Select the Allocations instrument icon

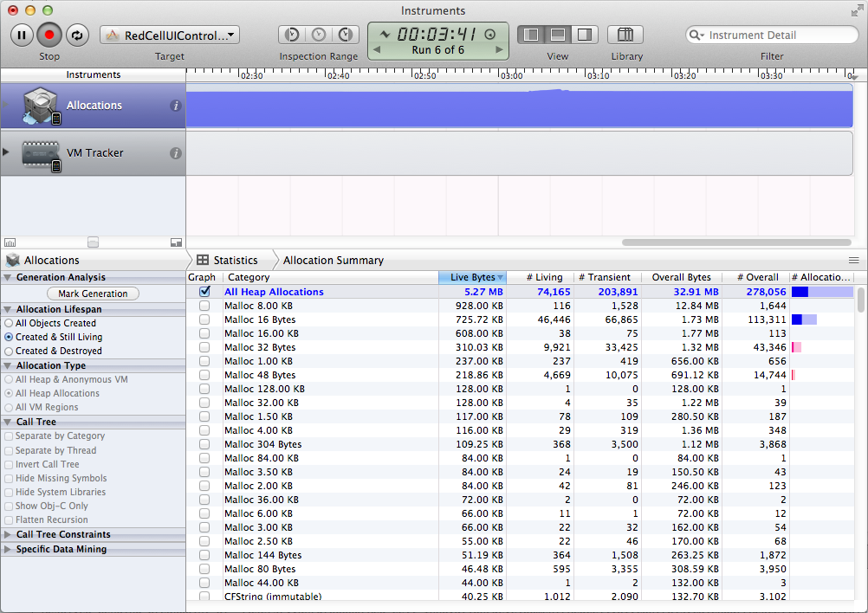click(41, 106)
